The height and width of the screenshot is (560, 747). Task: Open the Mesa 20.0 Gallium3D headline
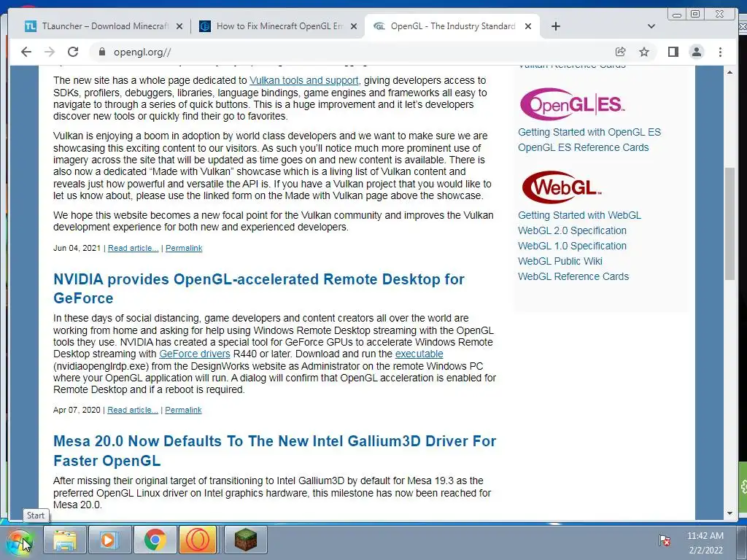click(x=274, y=451)
